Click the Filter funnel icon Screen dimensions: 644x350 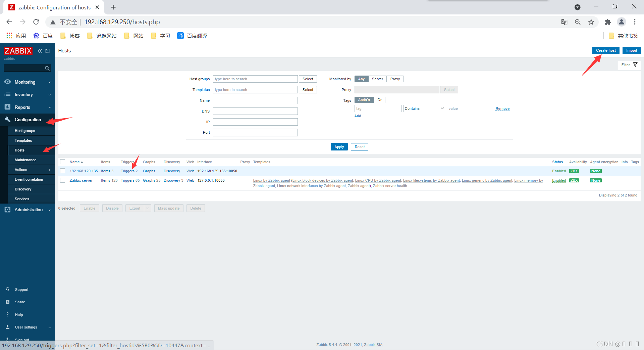coord(635,65)
